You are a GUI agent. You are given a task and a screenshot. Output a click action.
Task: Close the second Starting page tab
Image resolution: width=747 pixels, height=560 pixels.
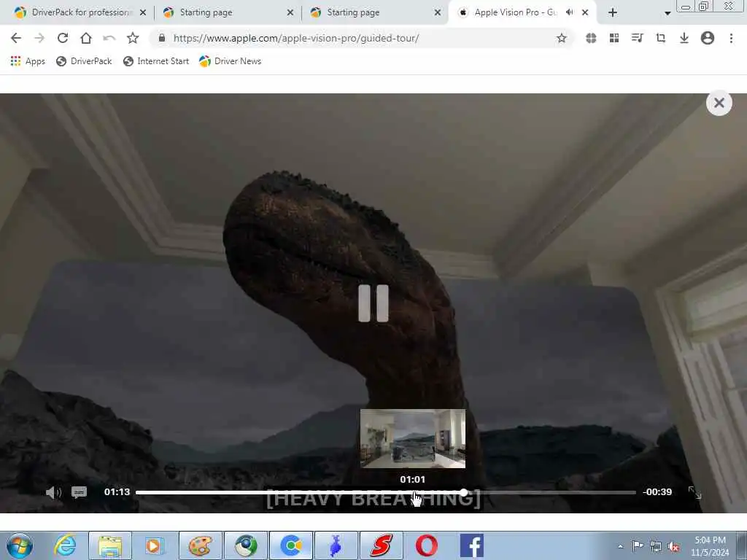pyautogui.click(x=438, y=13)
